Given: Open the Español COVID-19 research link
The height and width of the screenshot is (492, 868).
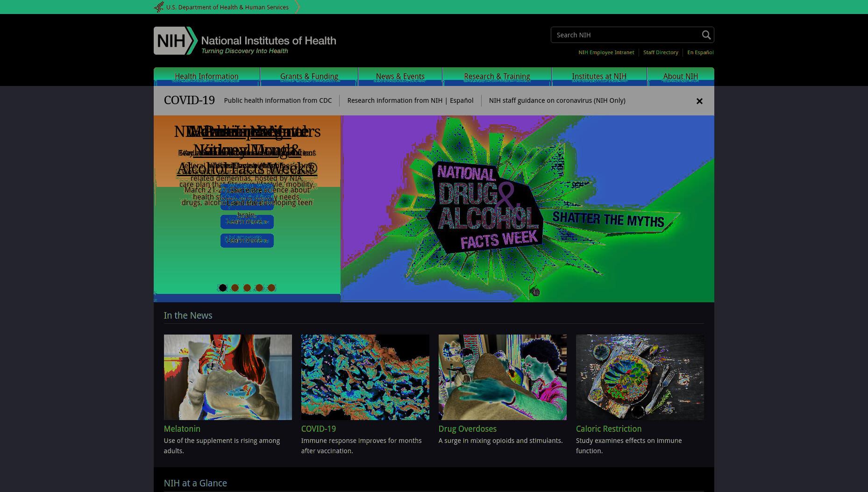Looking at the screenshot, I should click(462, 100).
